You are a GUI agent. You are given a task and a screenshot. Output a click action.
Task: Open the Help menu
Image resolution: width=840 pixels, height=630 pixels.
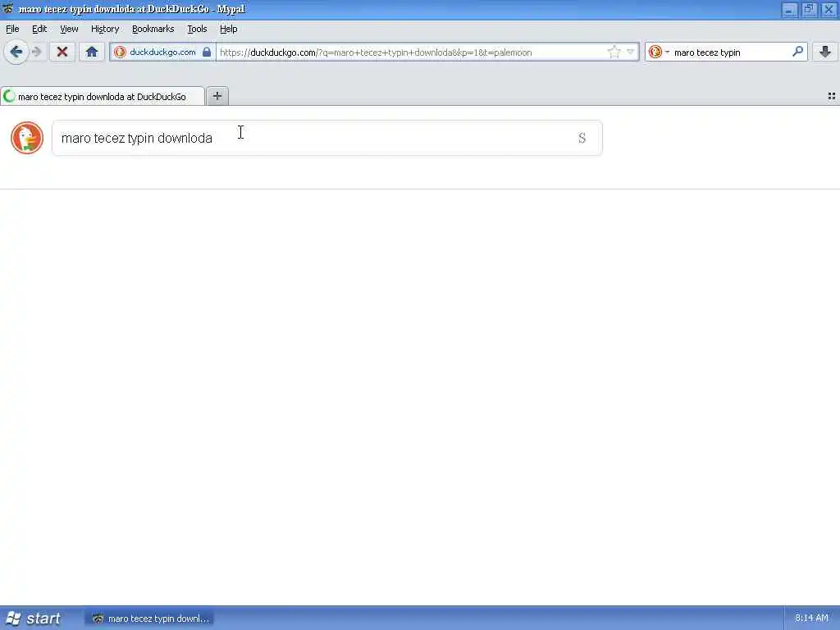click(x=229, y=29)
